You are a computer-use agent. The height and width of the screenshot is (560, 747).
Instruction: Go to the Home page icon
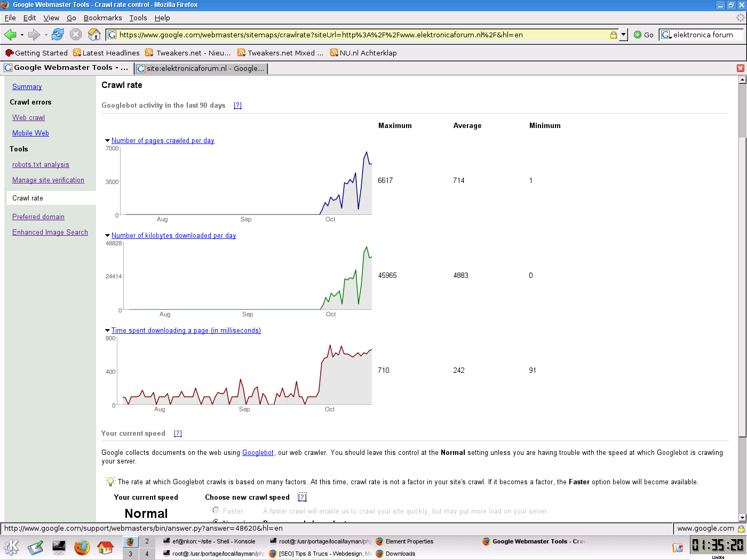(94, 35)
